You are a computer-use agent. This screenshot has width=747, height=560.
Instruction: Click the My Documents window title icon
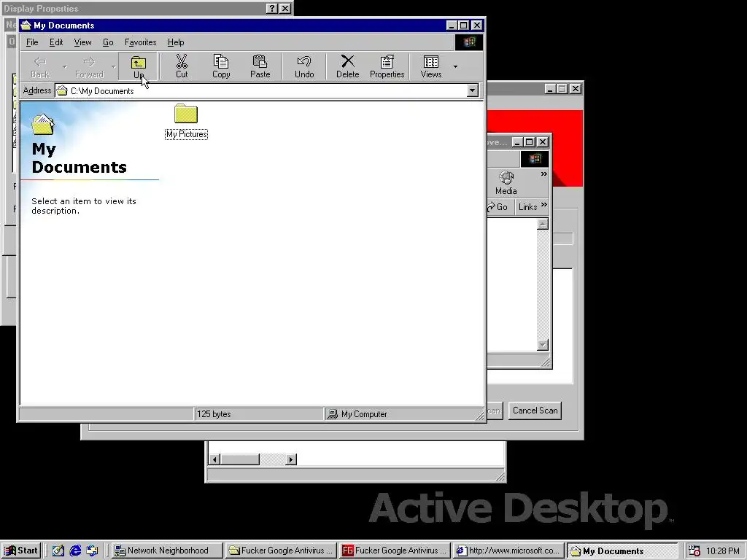click(x=26, y=26)
